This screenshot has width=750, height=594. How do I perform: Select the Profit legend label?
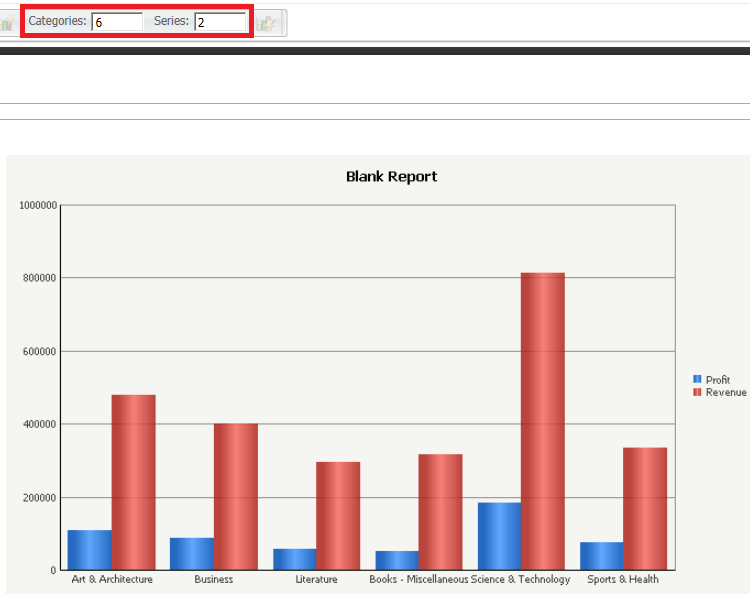pos(717,380)
